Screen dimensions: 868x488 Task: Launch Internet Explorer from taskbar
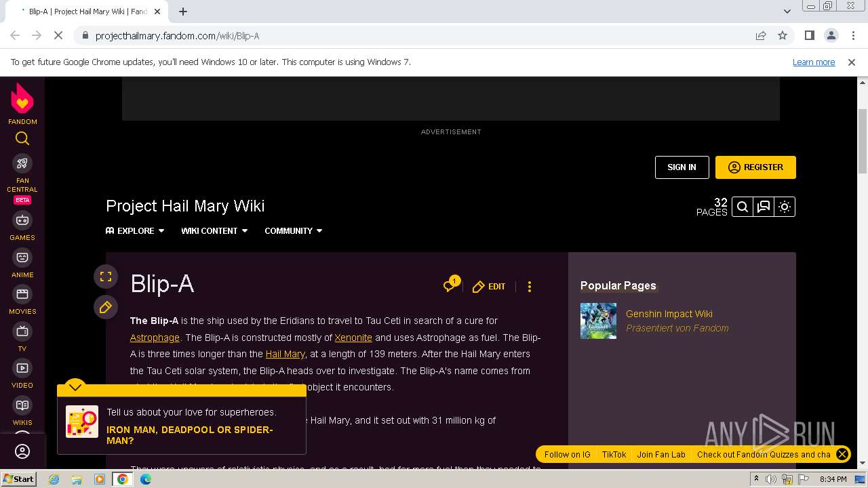coord(54,479)
